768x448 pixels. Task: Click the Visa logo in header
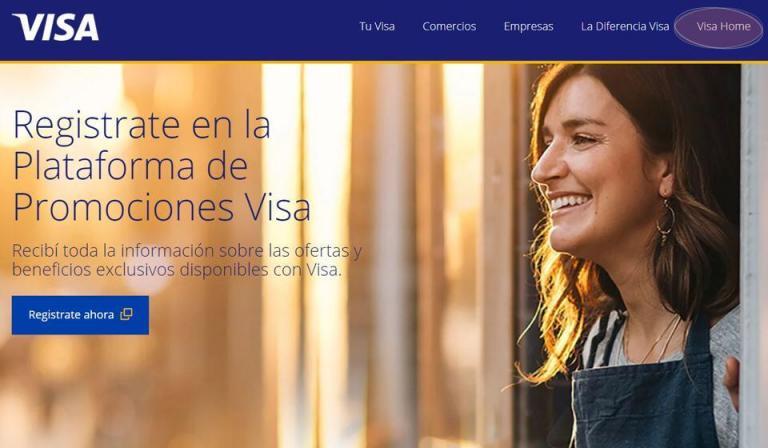56,27
